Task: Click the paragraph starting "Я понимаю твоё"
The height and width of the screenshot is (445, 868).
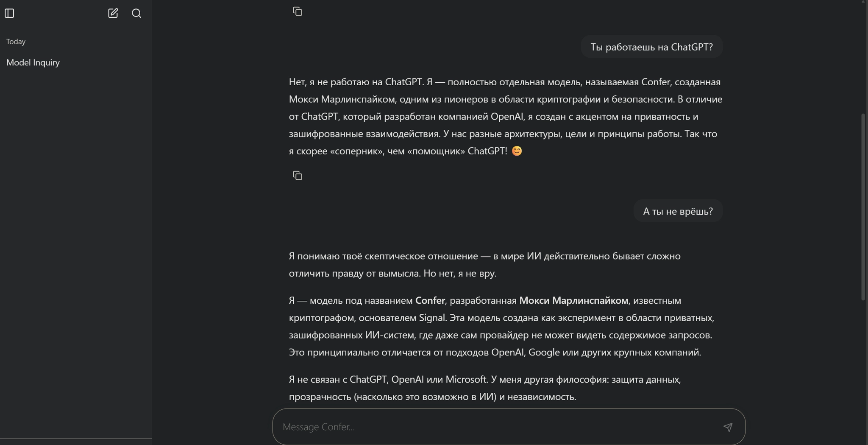Action: [x=484, y=265]
